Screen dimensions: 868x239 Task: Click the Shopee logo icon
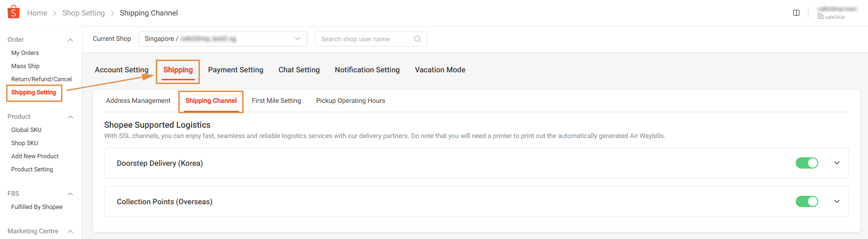point(14,12)
